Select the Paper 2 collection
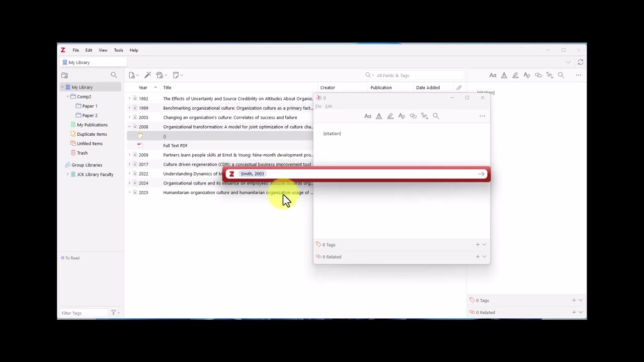Viewport: 644px width, 362px height. point(90,116)
